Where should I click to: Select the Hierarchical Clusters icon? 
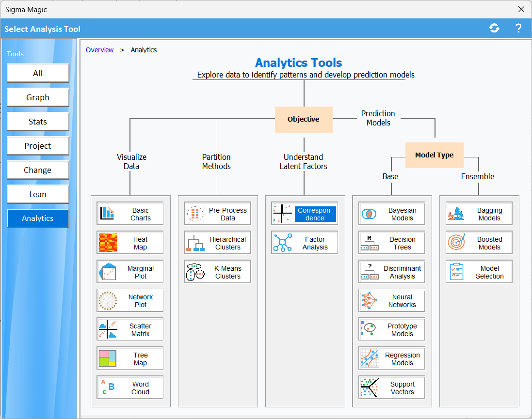tap(195, 243)
